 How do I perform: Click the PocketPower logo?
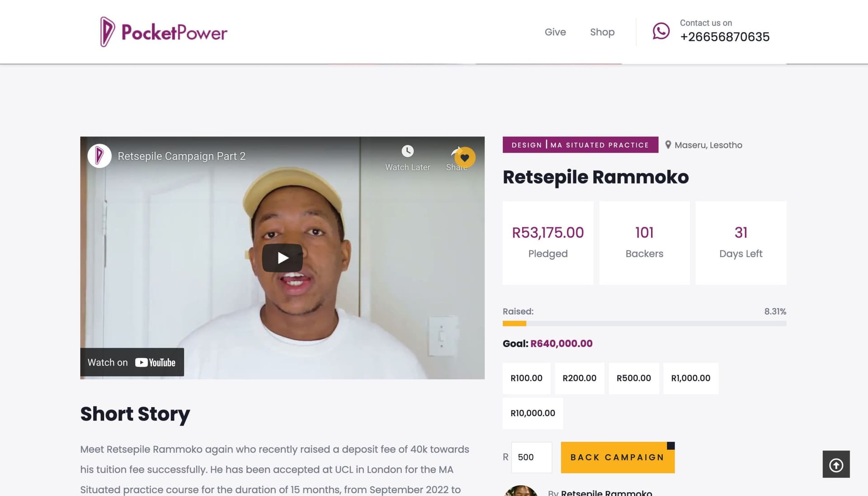[164, 32]
